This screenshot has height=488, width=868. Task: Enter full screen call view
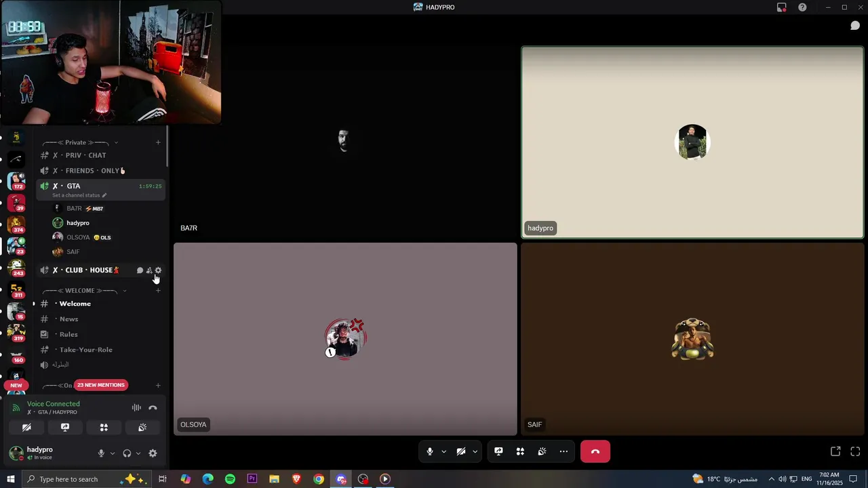coord(855,451)
